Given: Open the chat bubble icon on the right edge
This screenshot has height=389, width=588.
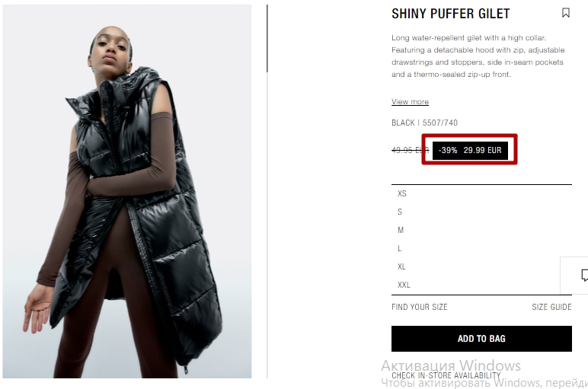Looking at the screenshot, I should point(584,275).
